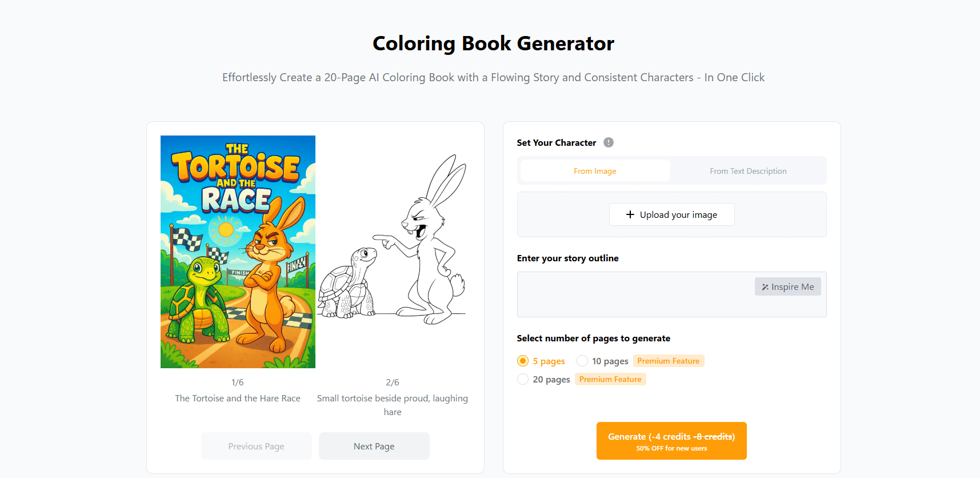Screen dimensions: 980x478
Task: Click the Upload your image button
Action: (671, 214)
